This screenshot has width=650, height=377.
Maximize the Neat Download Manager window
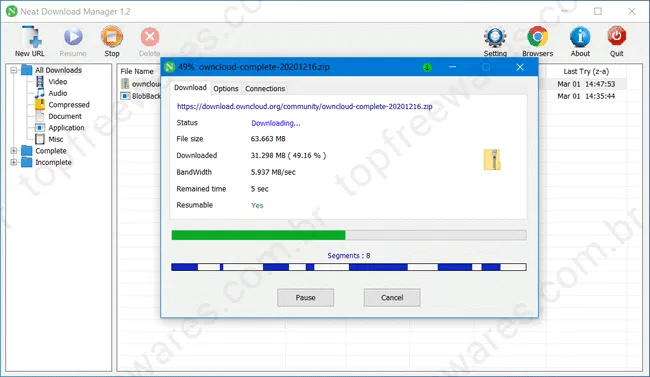598,11
